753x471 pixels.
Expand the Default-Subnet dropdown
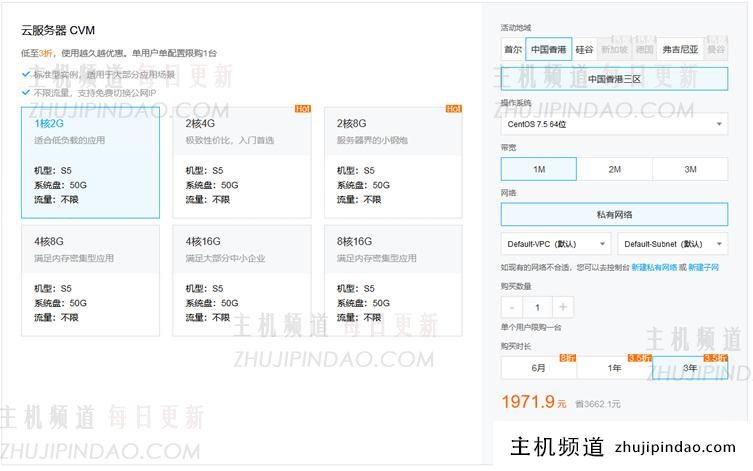pyautogui.click(x=673, y=244)
